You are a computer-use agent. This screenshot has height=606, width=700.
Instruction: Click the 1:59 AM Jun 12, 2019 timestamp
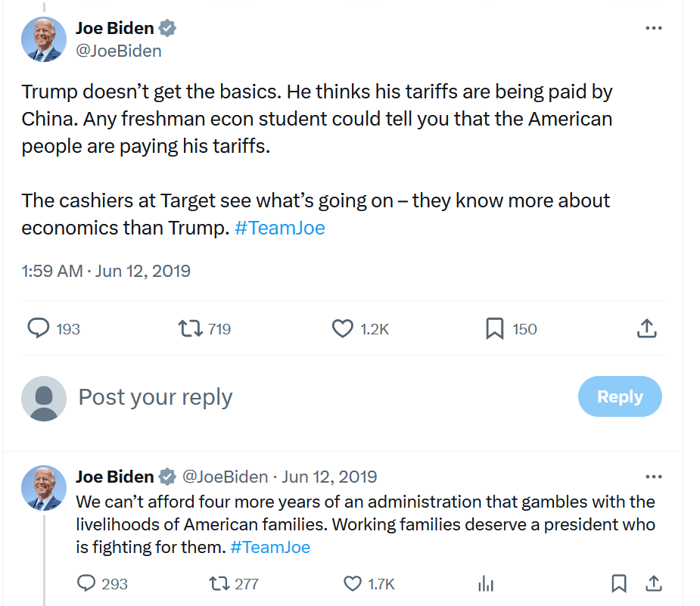point(106,271)
